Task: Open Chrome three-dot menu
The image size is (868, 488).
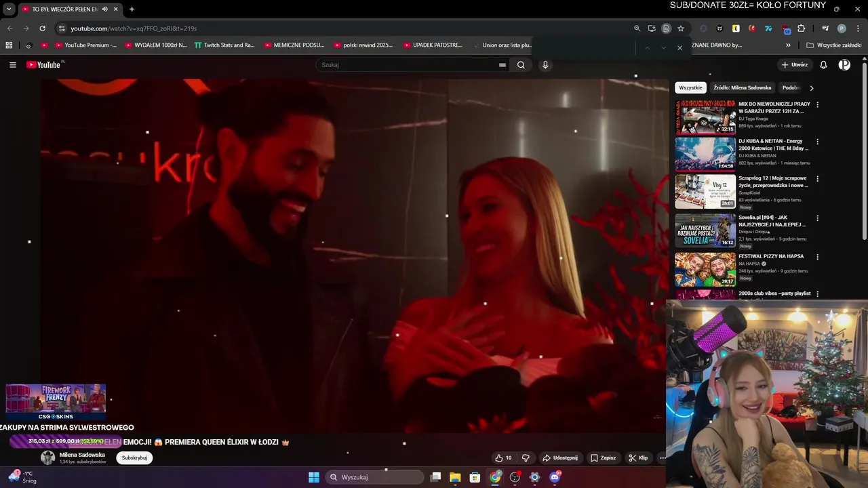Action: (x=856, y=28)
